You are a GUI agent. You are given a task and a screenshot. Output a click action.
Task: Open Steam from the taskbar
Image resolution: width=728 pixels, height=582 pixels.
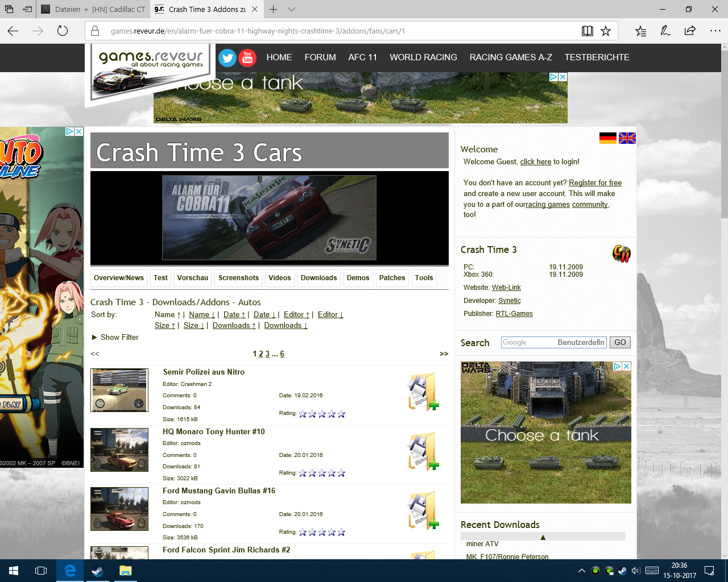click(97, 571)
